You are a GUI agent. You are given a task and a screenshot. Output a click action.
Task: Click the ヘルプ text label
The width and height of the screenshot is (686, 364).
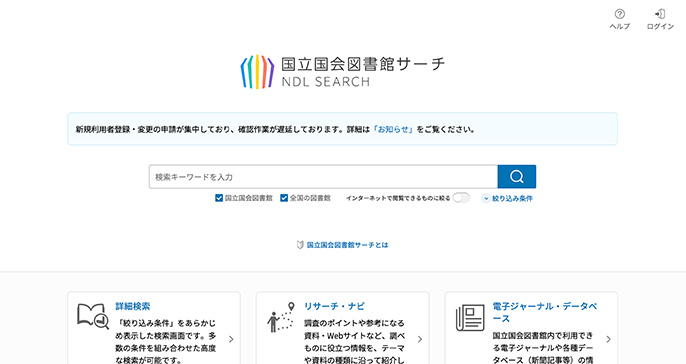click(620, 26)
